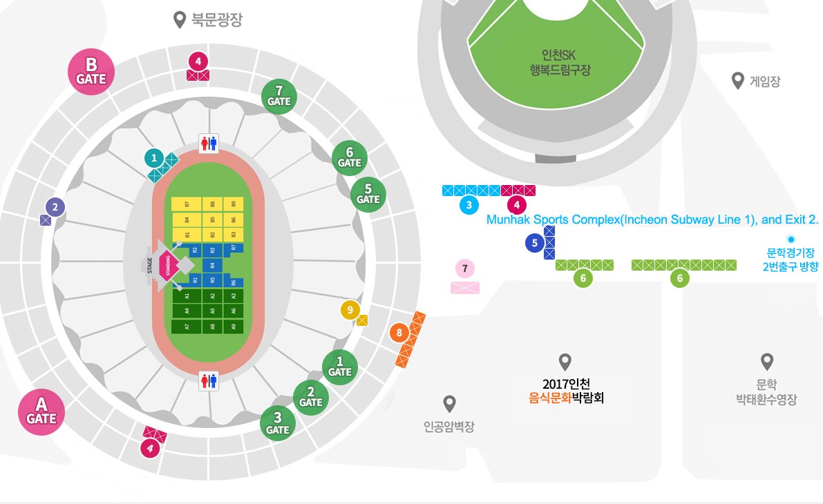Click the 문학경기장 2번출구 방향 label

click(791, 260)
